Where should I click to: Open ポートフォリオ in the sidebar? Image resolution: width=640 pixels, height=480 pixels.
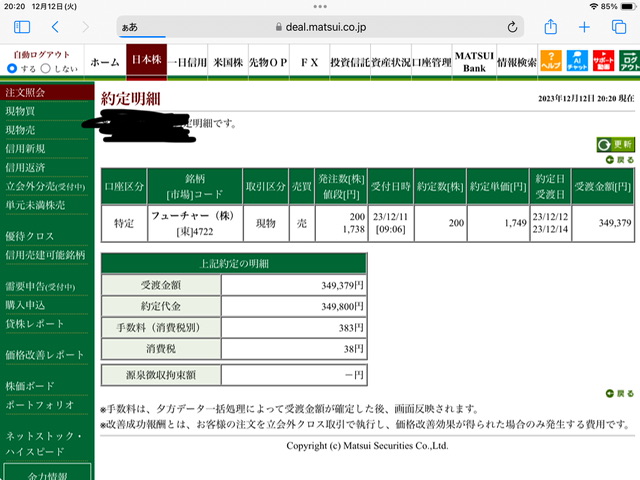pos(40,405)
